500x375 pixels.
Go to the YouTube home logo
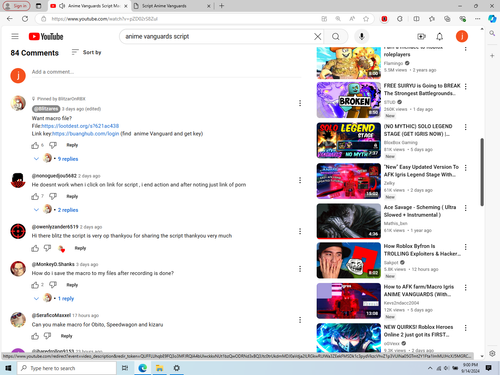(x=46, y=36)
